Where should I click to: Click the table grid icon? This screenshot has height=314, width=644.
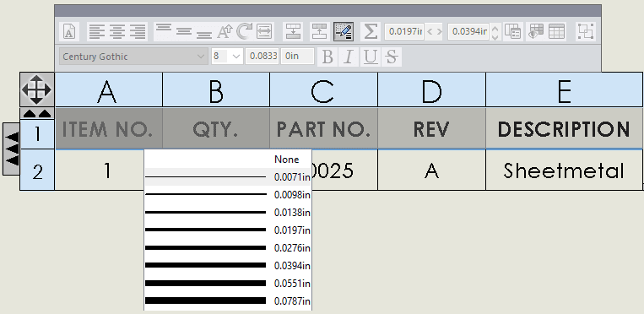pos(556,31)
